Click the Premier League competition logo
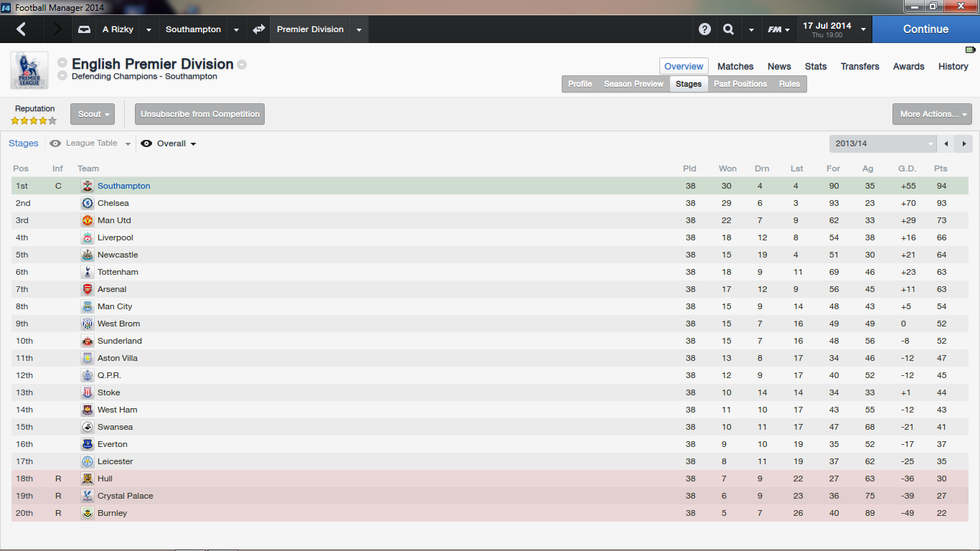The height and width of the screenshot is (551, 980). [x=29, y=70]
